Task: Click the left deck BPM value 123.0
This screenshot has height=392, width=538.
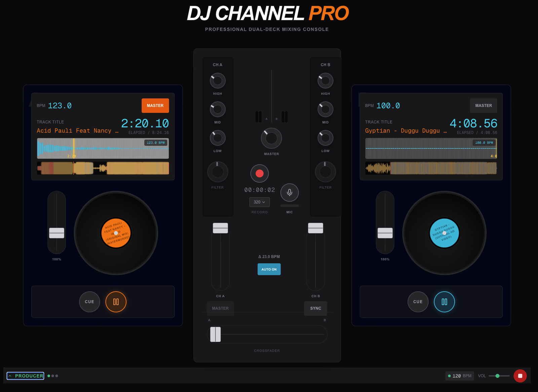Action: point(60,105)
